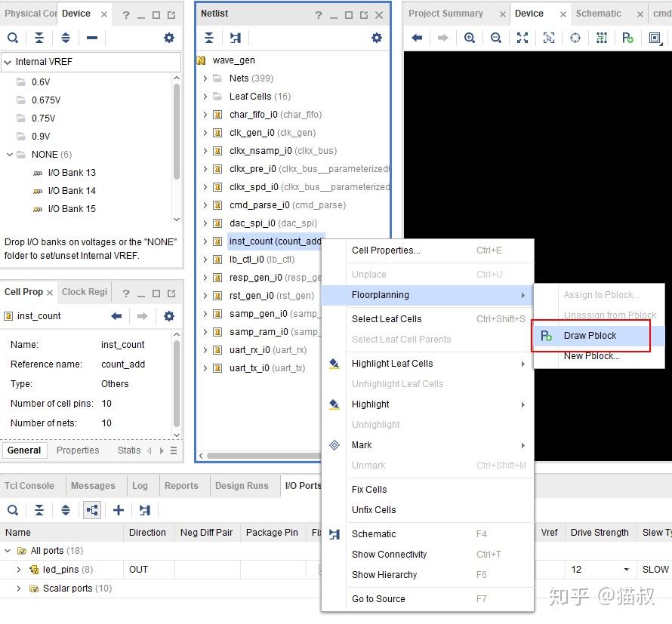Open the Mark submenu in the context menu
This screenshot has height=624, width=672.
pyautogui.click(x=362, y=444)
